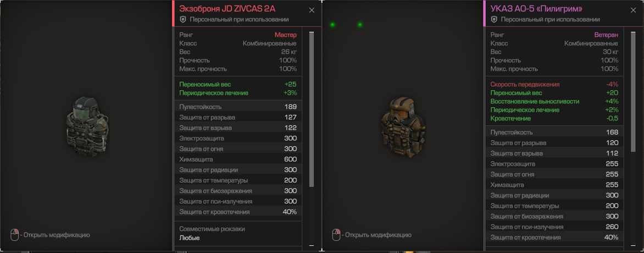
Task: Click scroll-down marker at bottom of ZIVCAS scrollbar
Action: (312, 245)
